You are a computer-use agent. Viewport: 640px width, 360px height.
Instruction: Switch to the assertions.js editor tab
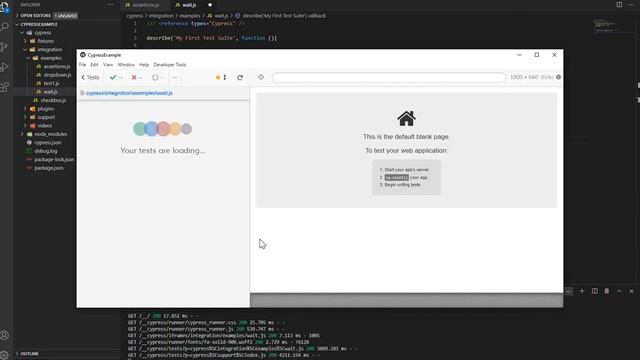[146, 5]
